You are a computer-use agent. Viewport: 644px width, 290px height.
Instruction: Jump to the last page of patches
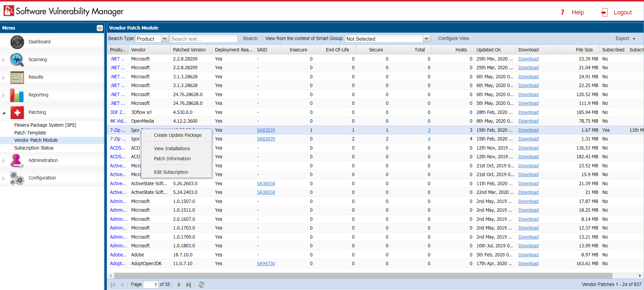189,285
